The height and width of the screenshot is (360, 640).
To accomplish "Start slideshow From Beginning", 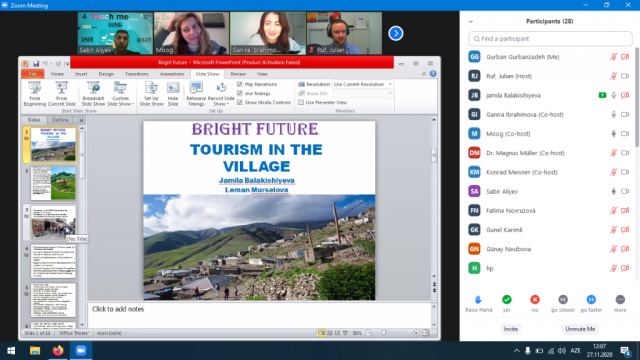I will [35, 93].
